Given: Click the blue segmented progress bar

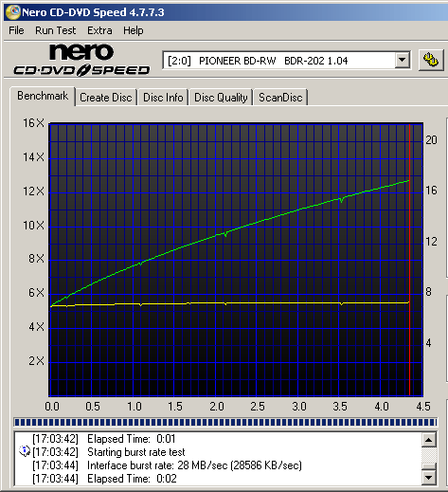Looking at the screenshot, I should coord(225,422).
